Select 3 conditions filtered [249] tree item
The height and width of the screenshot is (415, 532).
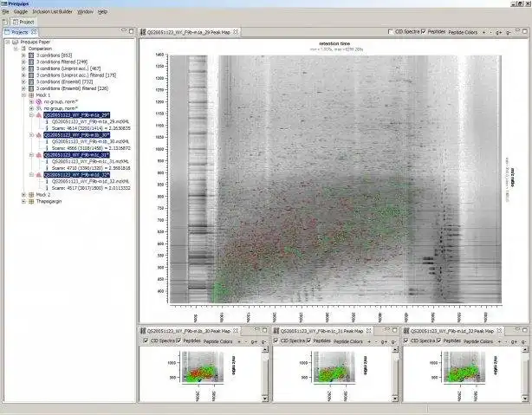(x=62, y=62)
